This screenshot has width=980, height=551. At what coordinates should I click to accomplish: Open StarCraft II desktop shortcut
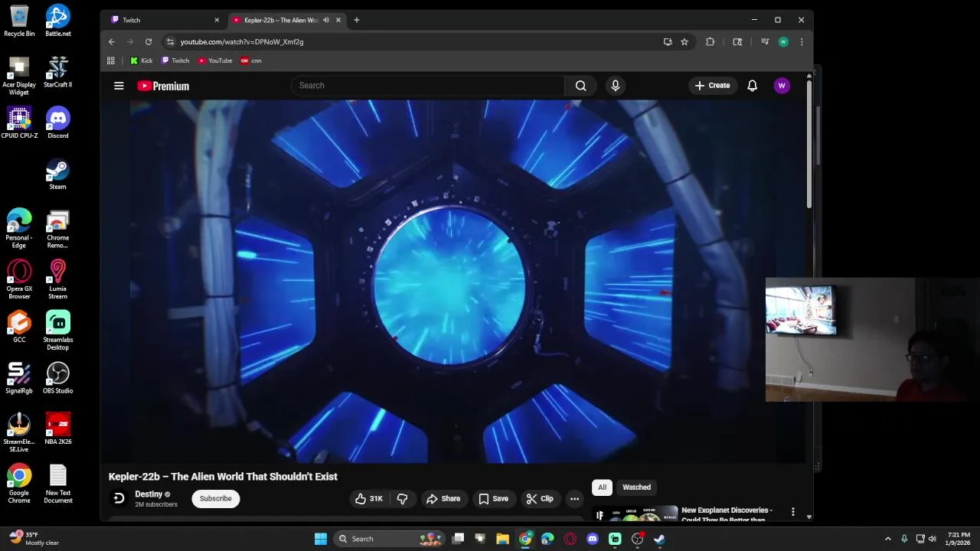tap(57, 71)
